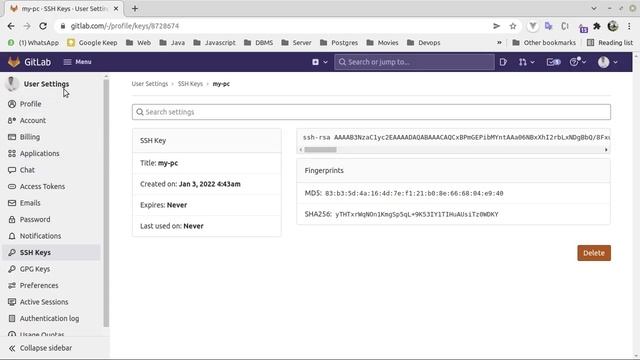The height and width of the screenshot is (360, 640).
Task: Open Password settings in sidebar
Action: (35, 220)
